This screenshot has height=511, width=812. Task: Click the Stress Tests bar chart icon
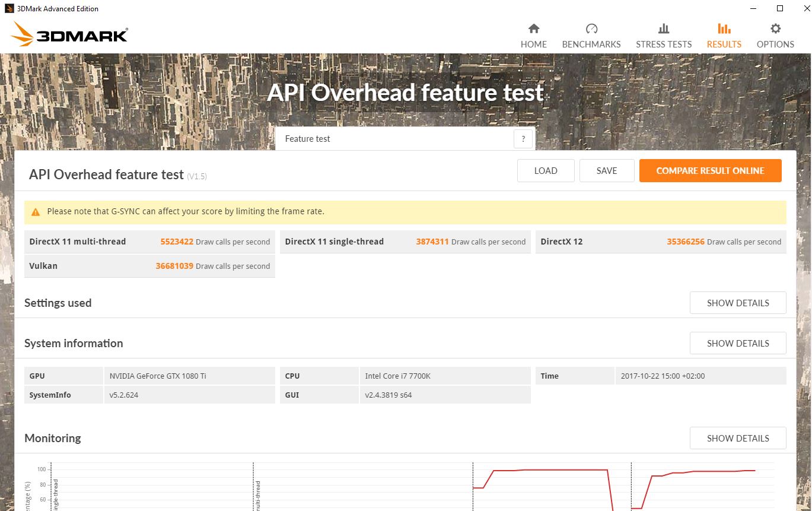click(664, 28)
